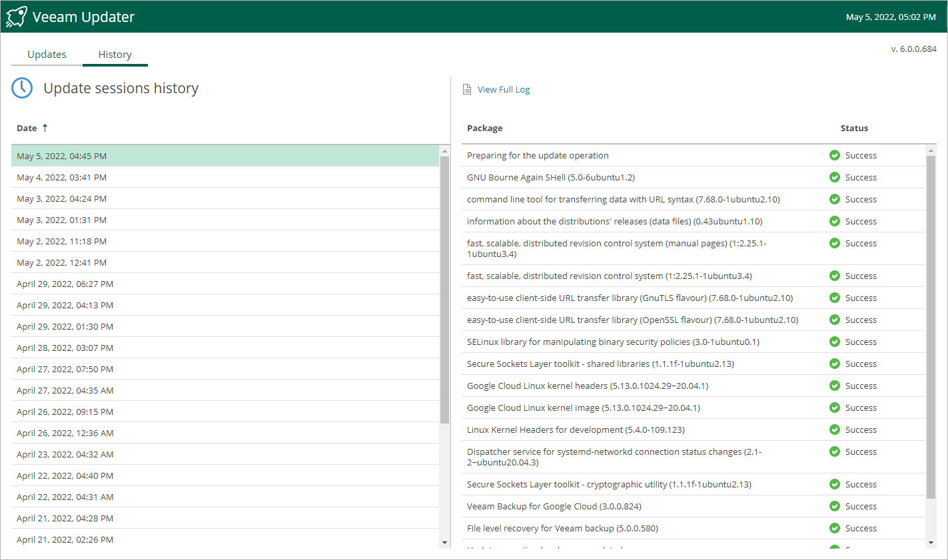
Task: Select the May 2, 2022, 12:41 PM session
Action: click(225, 262)
